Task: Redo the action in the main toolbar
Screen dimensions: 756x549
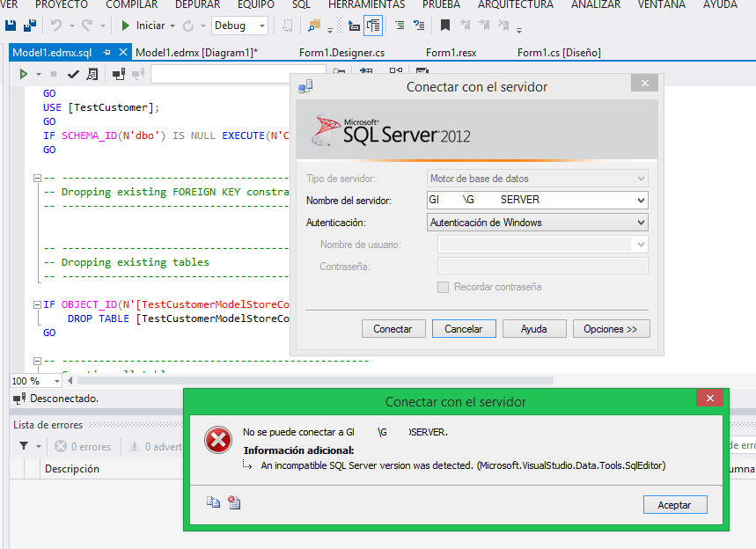Action: pyautogui.click(x=87, y=26)
